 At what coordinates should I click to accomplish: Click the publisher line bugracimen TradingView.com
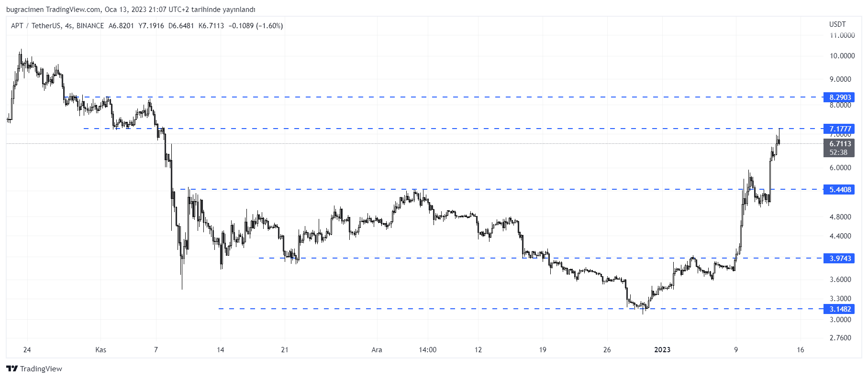click(x=53, y=10)
